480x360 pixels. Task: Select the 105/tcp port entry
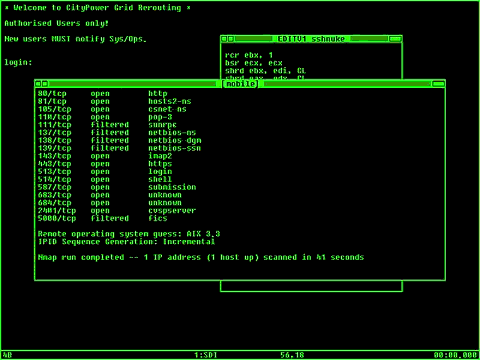54,109
